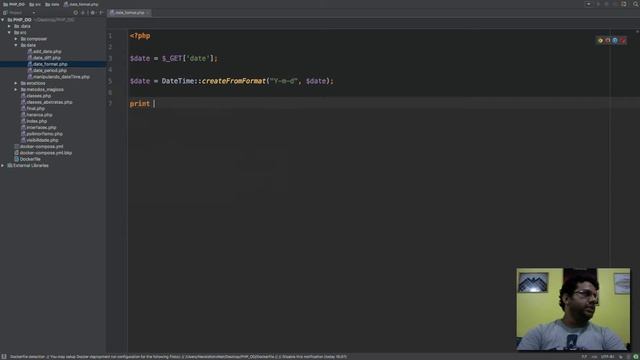Viewport: 640px width, 360px height.
Task: Click the project structure icon near search
Action: click(x=624, y=4)
